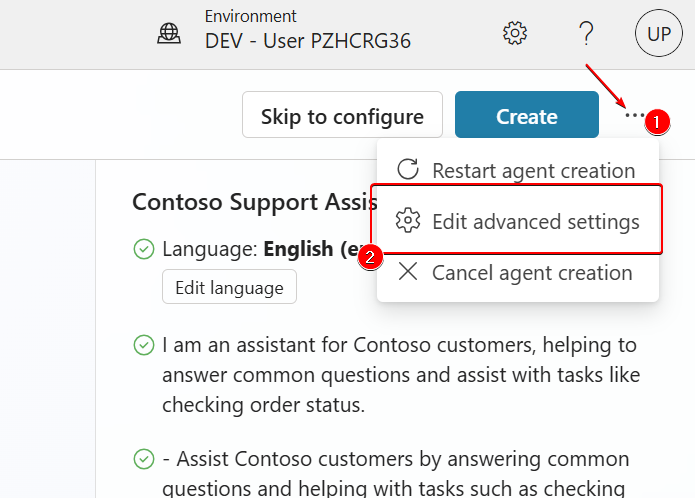Click the circular arrow restart icon
This screenshot has height=498, width=695.
tap(408, 170)
